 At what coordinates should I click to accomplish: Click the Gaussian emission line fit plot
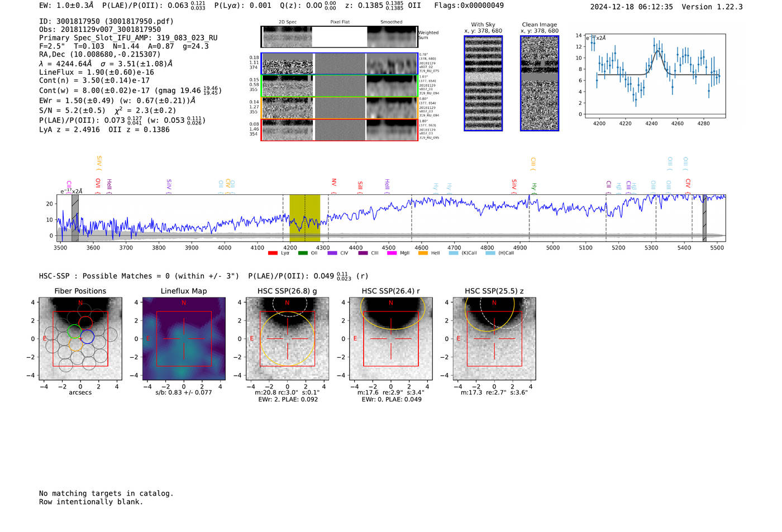(655, 76)
